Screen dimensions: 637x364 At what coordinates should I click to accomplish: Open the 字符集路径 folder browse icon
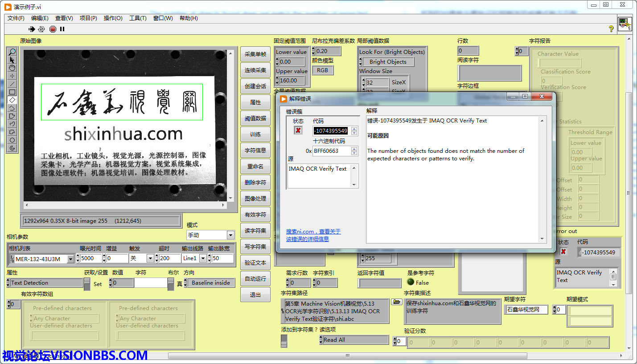coord(396,302)
